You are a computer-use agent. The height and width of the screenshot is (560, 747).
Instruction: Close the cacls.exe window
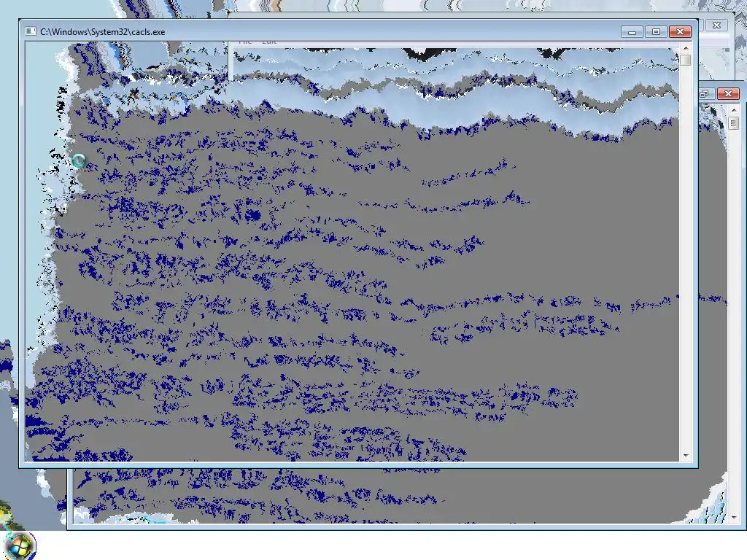[x=680, y=32]
